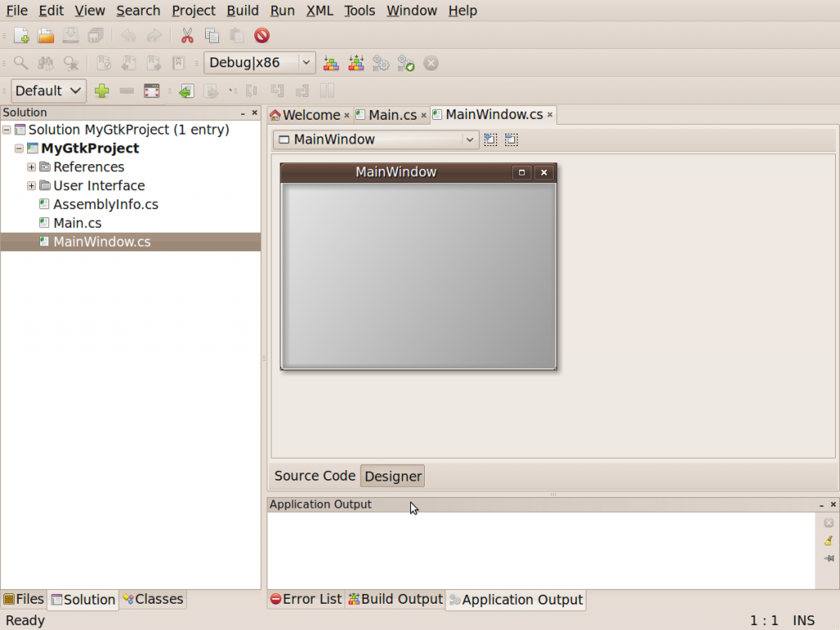
Task: Click the red Stop icon in the top toolbar
Action: [x=262, y=36]
